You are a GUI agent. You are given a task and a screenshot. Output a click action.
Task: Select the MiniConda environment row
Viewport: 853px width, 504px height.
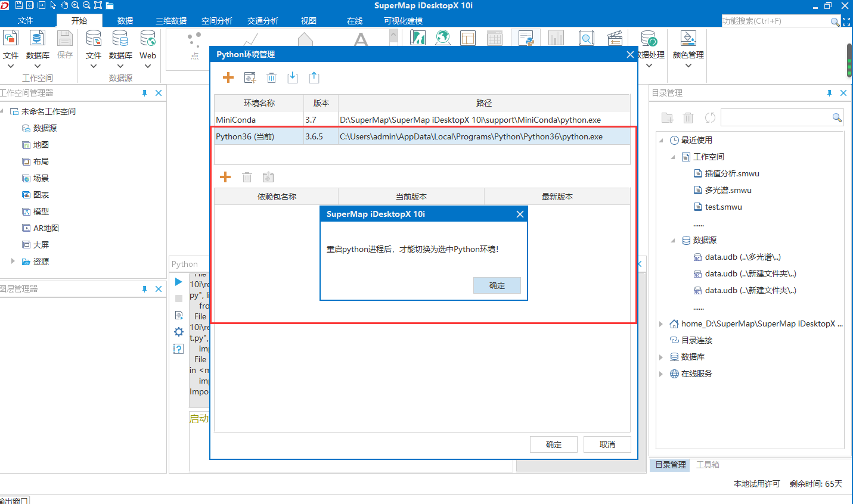coord(422,120)
